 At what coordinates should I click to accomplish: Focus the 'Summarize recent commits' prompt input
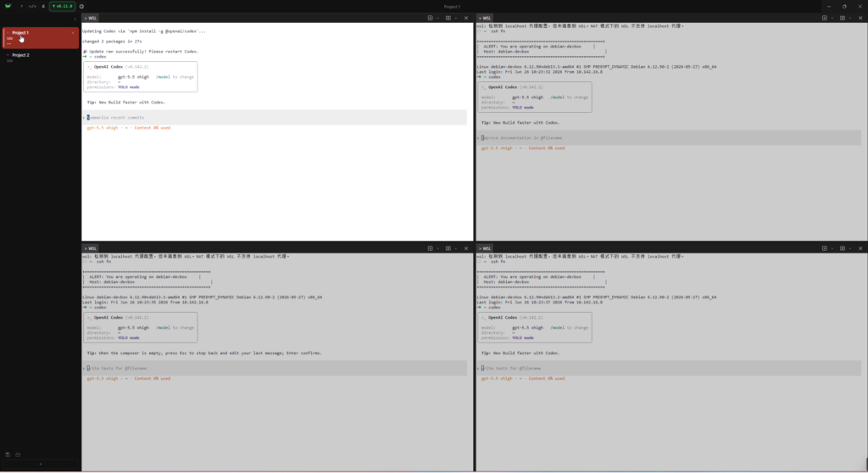tap(275, 118)
